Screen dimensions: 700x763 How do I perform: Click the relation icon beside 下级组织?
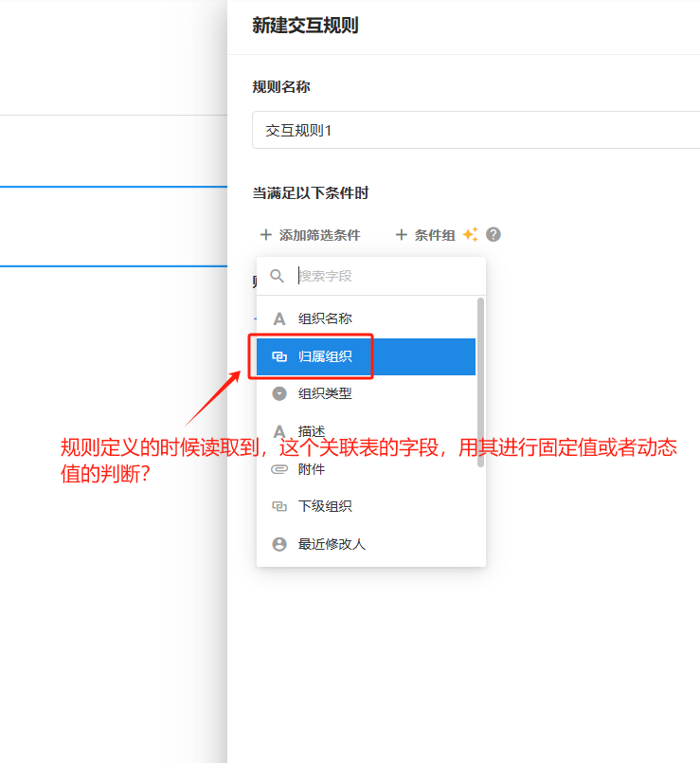279,506
